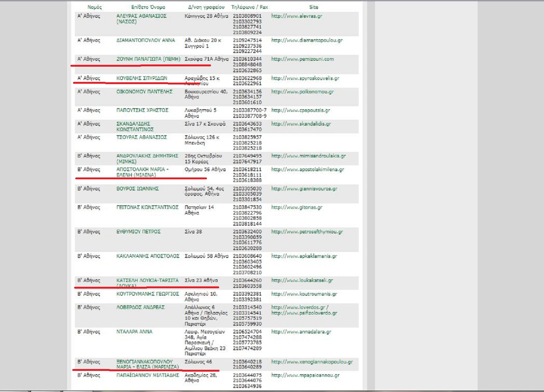Viewport: 544px width, 392px height.
Task: Click the Site column header
Action: (x=313, y=7)
